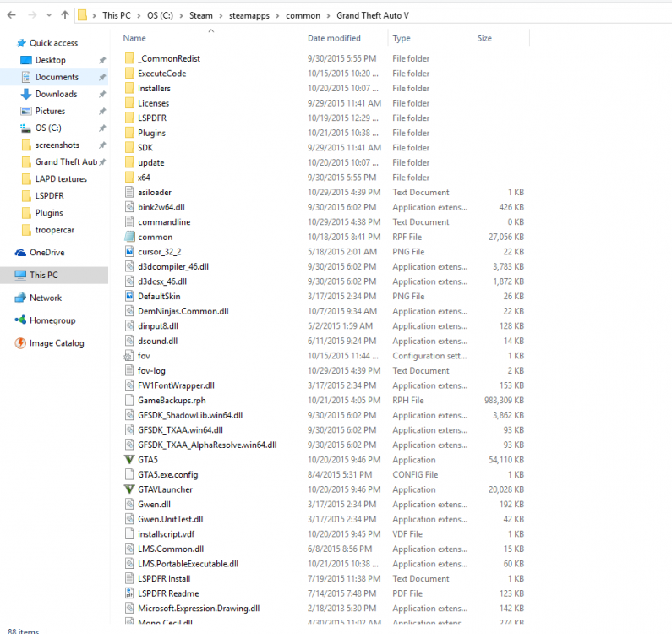Click pin icon next to Desktop

102,61
